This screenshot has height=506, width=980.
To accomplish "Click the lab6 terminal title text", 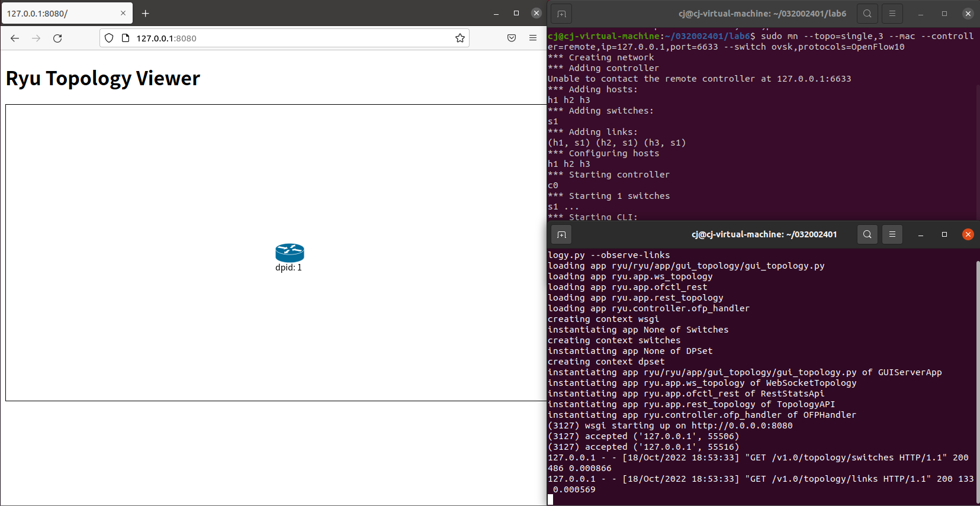I will 762,14.
